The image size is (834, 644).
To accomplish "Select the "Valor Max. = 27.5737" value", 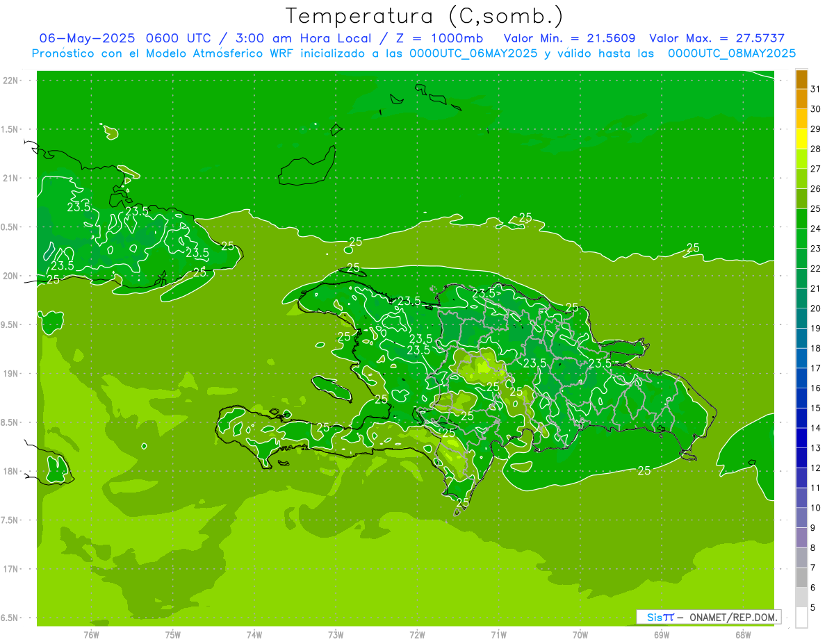I will pos(717,38).
